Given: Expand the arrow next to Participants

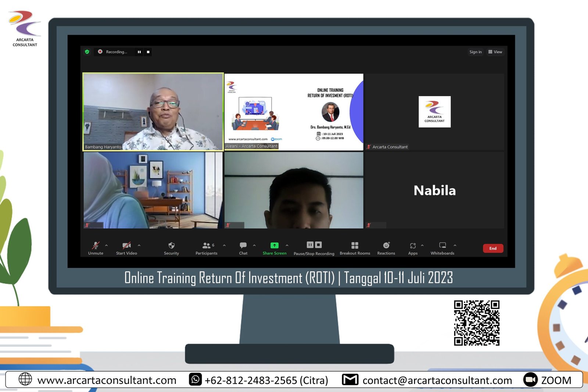Looking at the screenshot, I should point(224,245).
